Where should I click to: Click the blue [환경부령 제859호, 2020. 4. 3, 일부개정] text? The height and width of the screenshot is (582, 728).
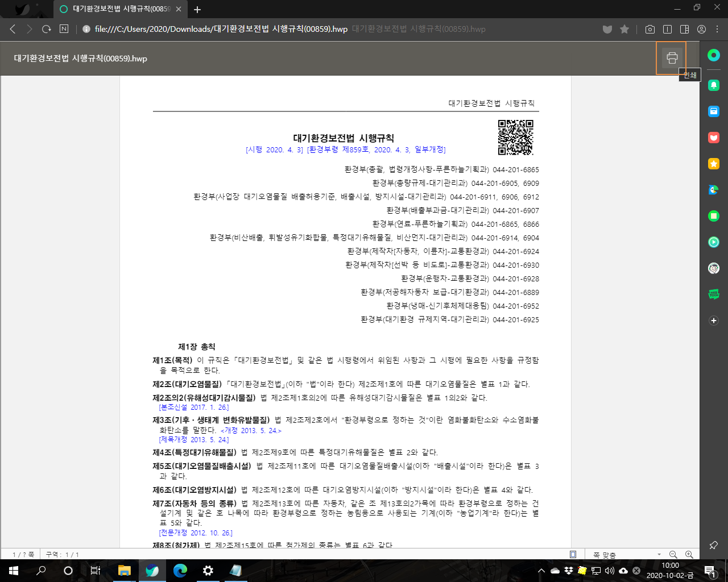point(376,149)
